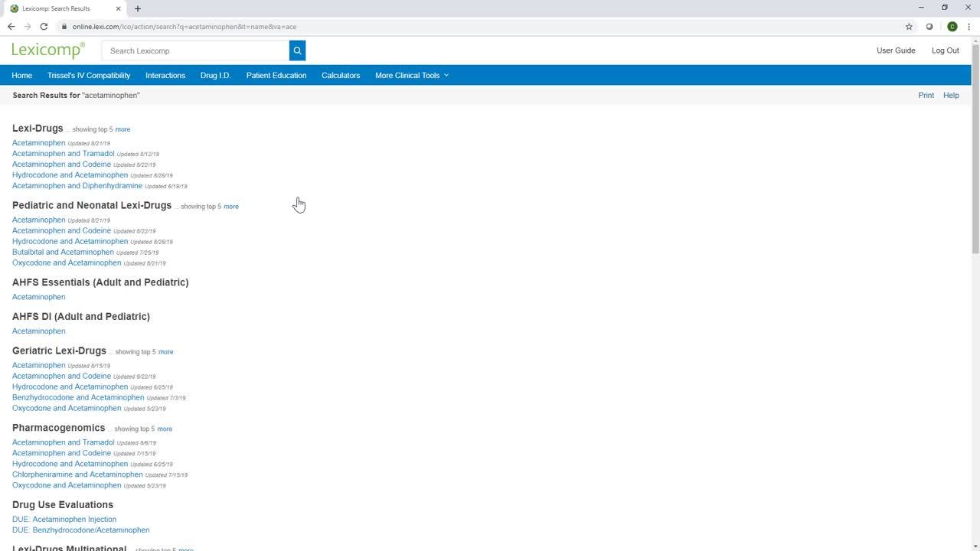Open Benzhydrocodone and Acetaminophen

(x=78, y=398)
